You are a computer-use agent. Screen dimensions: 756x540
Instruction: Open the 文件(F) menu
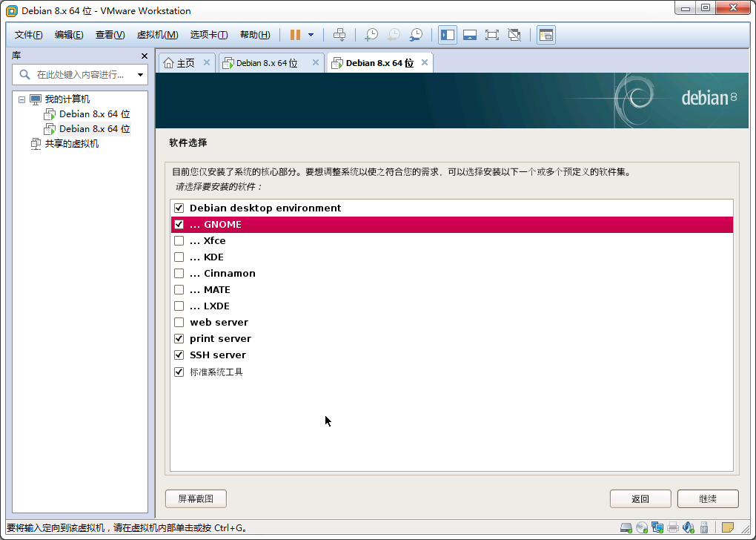click(28, 35)
